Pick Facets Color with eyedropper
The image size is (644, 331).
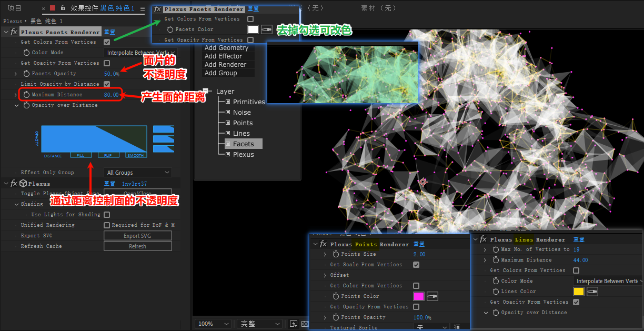(x=267, y=29)
